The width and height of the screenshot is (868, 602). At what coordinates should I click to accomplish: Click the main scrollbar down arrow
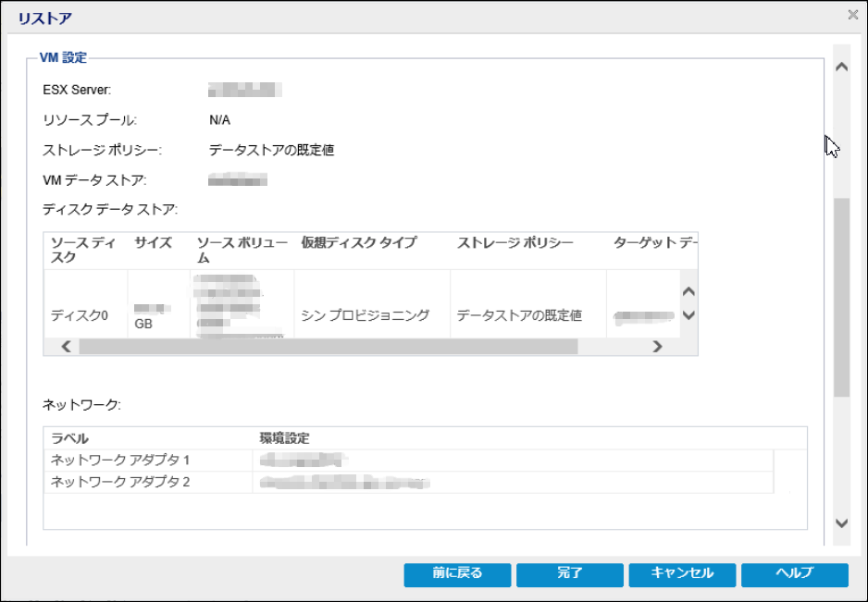[841, 523]
